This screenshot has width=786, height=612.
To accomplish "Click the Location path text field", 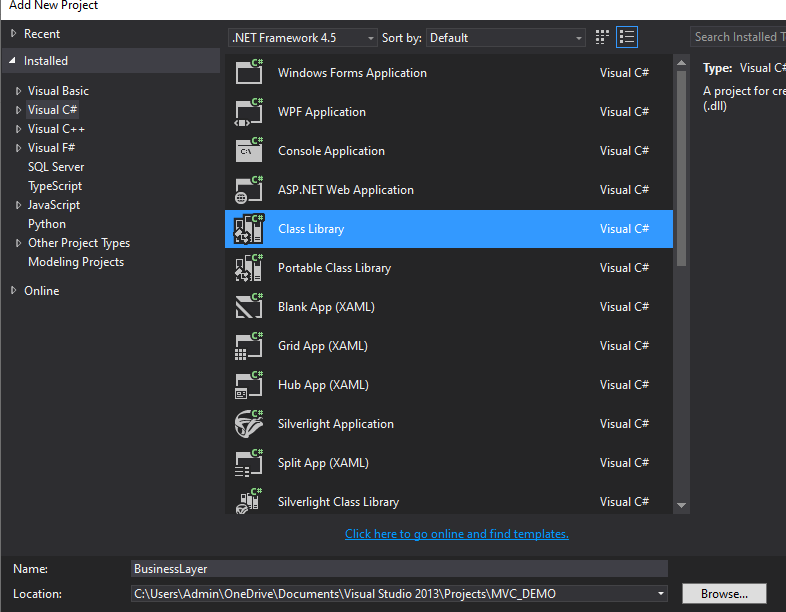I will pyautogui.click(x=393, y=594).
